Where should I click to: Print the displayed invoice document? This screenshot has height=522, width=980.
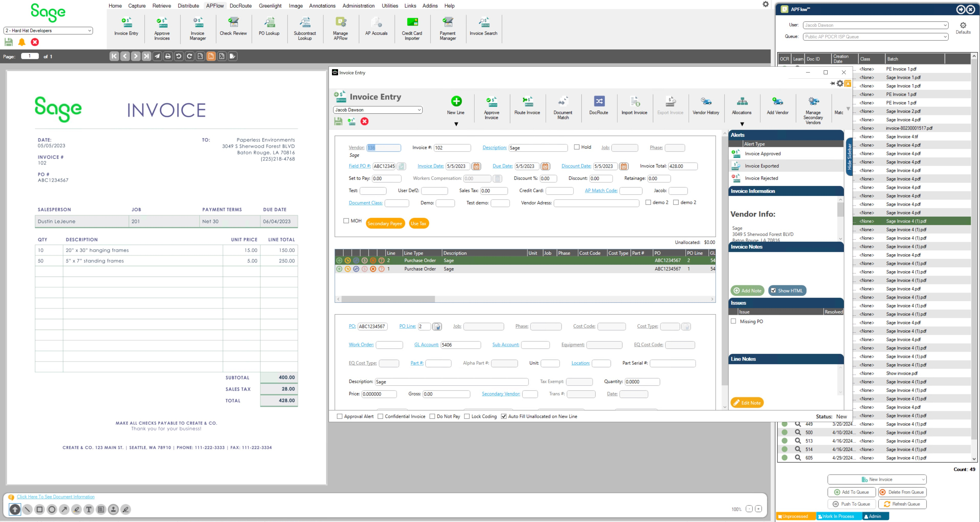[x=168, y=56]
